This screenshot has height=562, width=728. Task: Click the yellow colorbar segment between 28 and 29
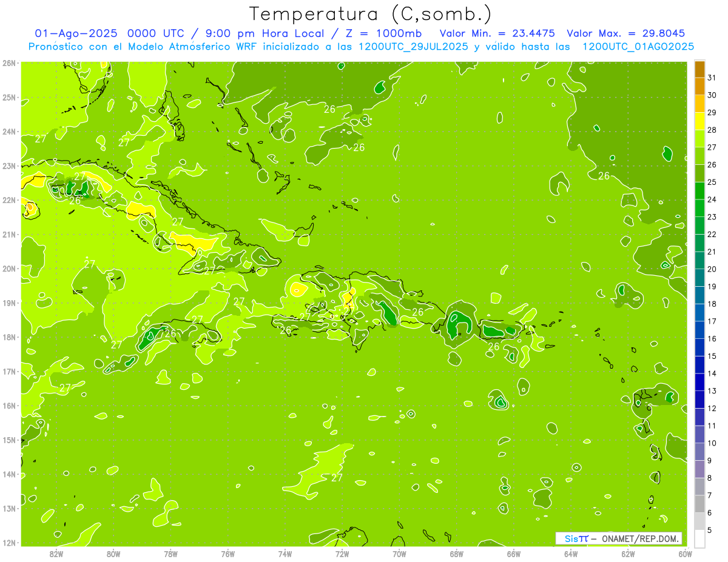coord(699,121)
